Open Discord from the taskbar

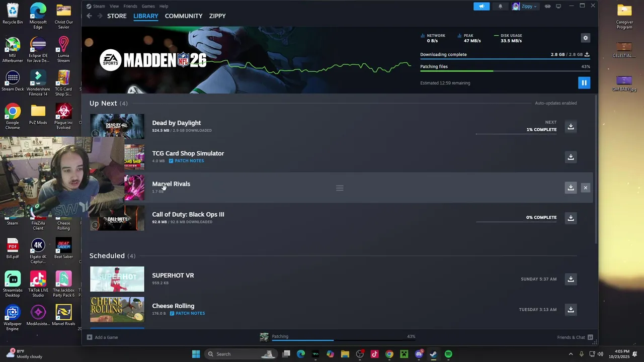(419, 354)
